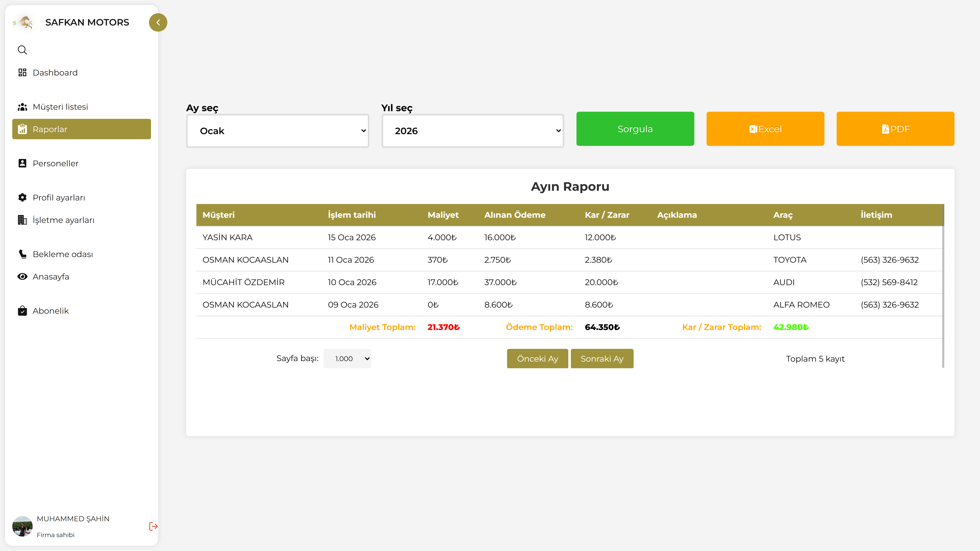
Task: Open the Yıl seç year dropdown
Action: click(473, 131)
